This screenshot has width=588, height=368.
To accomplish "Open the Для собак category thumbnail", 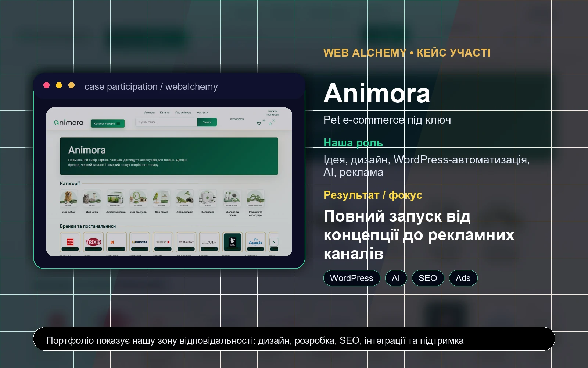I will click(69, 198).
